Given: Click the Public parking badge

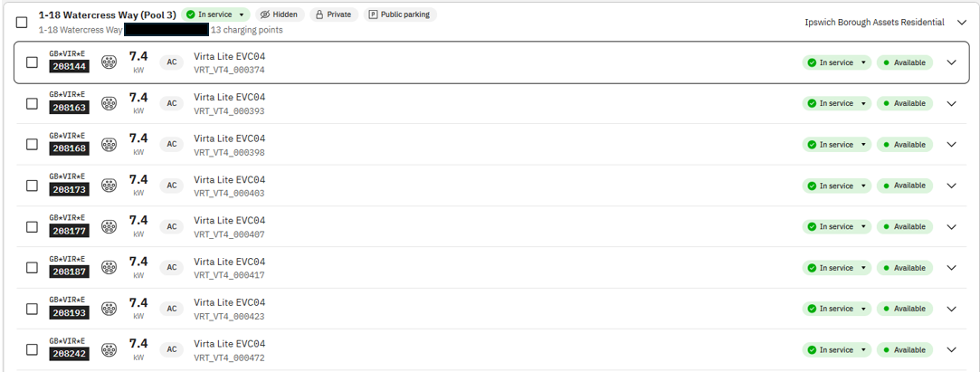Looking at the screenshot, I should [x=400, y=14].
